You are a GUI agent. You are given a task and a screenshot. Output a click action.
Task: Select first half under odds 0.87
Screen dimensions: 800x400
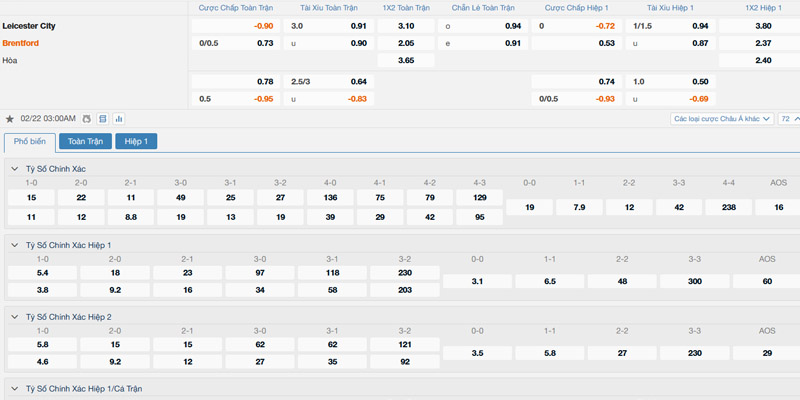point(670,43)
